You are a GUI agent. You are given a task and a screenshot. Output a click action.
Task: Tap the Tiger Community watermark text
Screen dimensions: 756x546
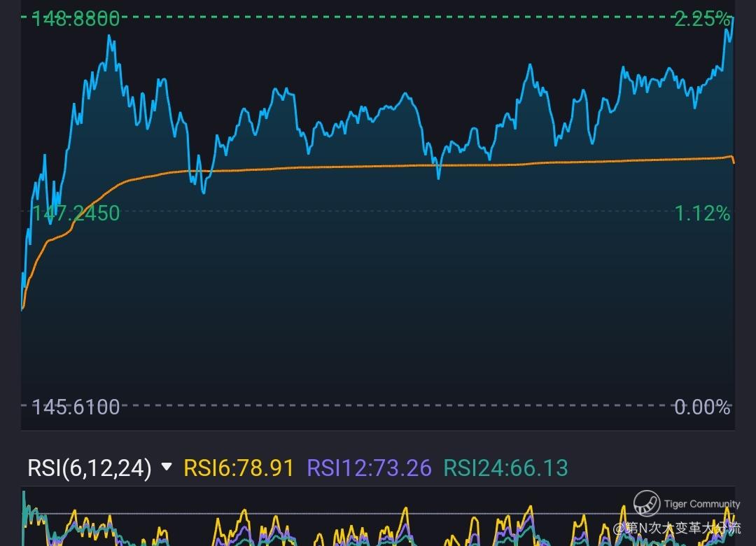click(702, 504)
